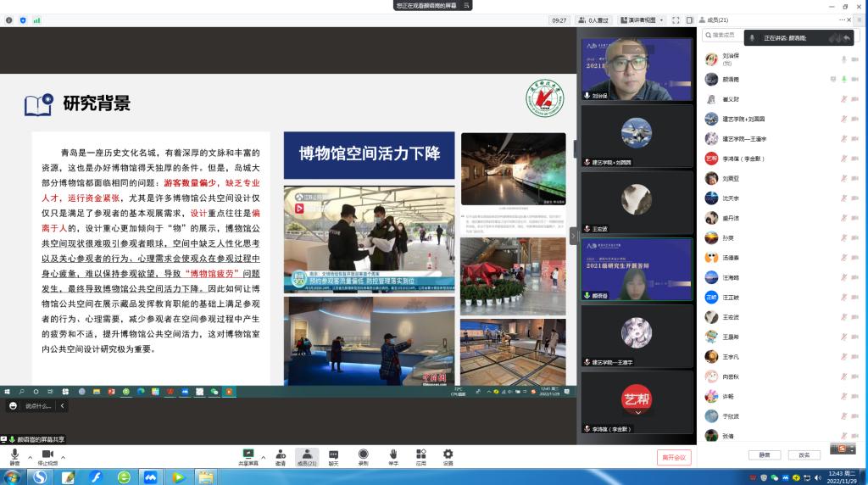Click the 静音 button below member list

pyautogui.click(x=765, y=455)
